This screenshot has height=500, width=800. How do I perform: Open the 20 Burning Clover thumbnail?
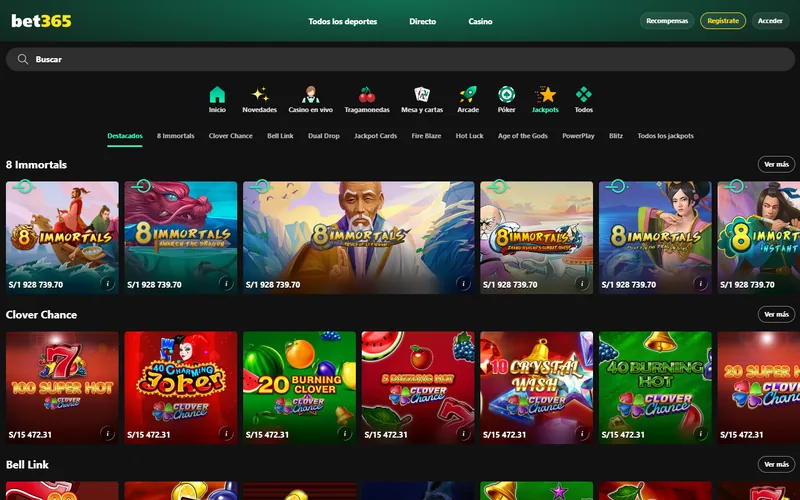point(299,387)
